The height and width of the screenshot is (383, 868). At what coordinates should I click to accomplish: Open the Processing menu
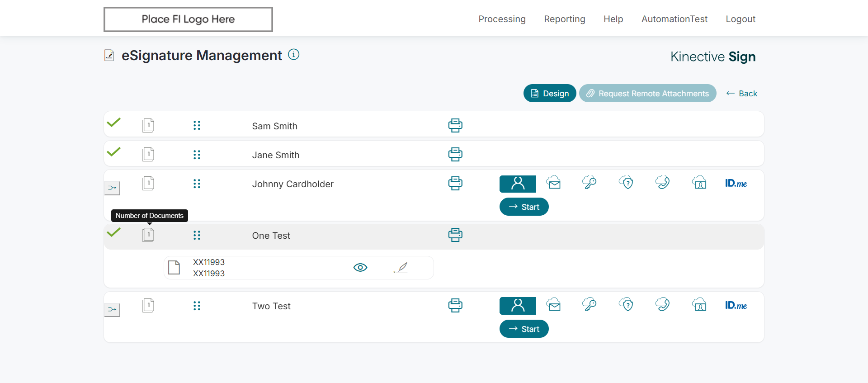(x=502, y=19)
